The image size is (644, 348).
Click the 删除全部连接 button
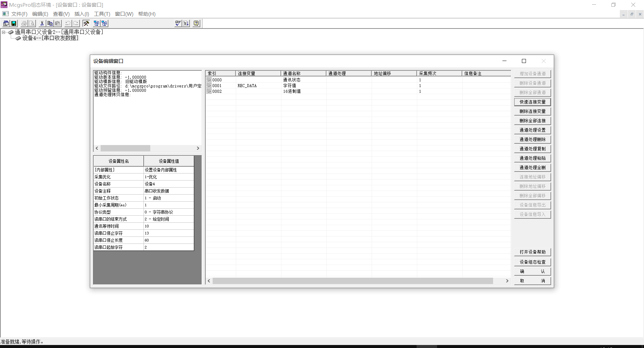click(x=532, y=121)
